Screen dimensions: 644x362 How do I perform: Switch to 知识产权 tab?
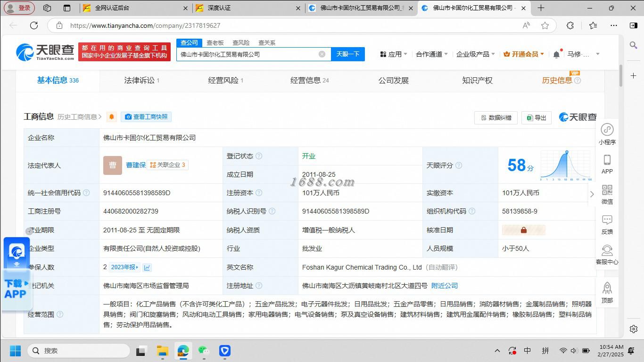(x=477, y=80)
